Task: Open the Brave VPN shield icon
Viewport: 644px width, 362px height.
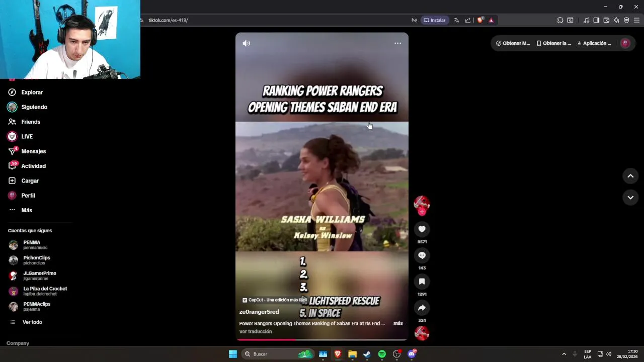Action: click(x=626, y=20)
